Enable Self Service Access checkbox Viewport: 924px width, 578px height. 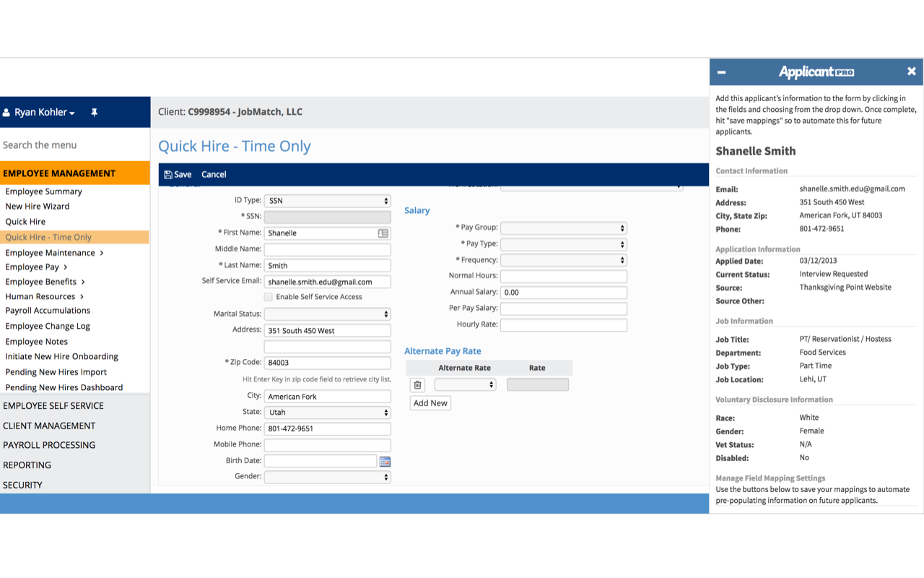(269, 297)
